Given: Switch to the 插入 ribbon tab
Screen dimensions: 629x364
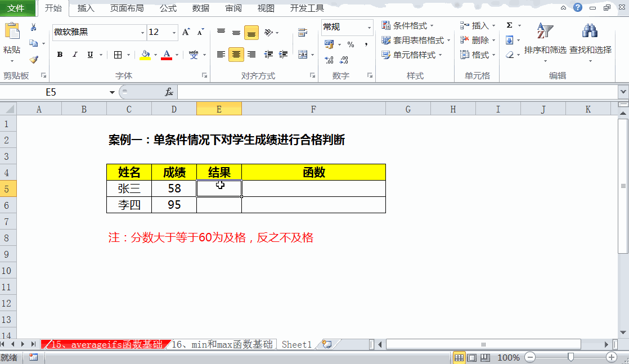Looking at the screenshot, I should click(x=86, y=8).
